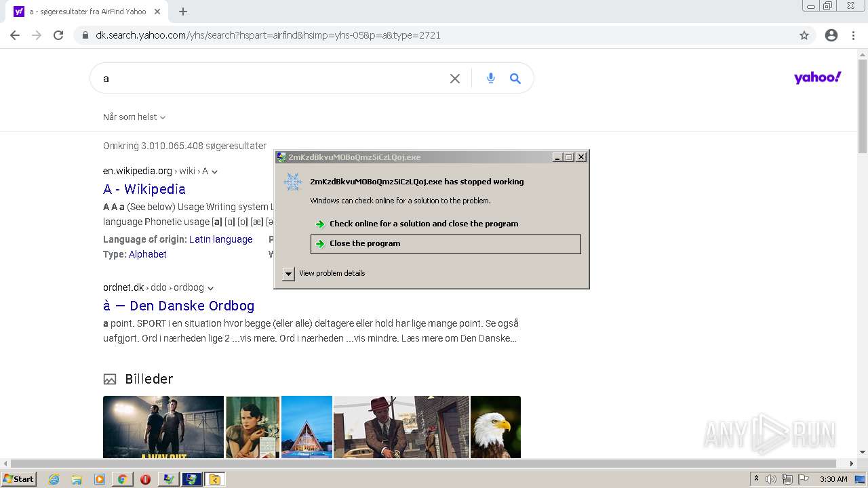This screenshot has height=488, width=868.
Task: Go back using the browser back arrow
Action: [x=15, y=35]
